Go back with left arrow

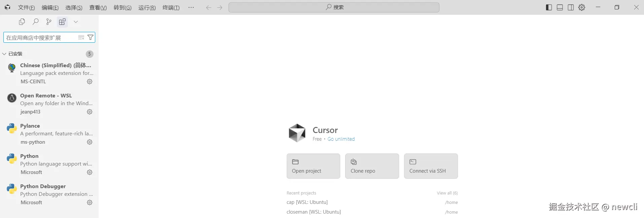click(x=209, y=7)
